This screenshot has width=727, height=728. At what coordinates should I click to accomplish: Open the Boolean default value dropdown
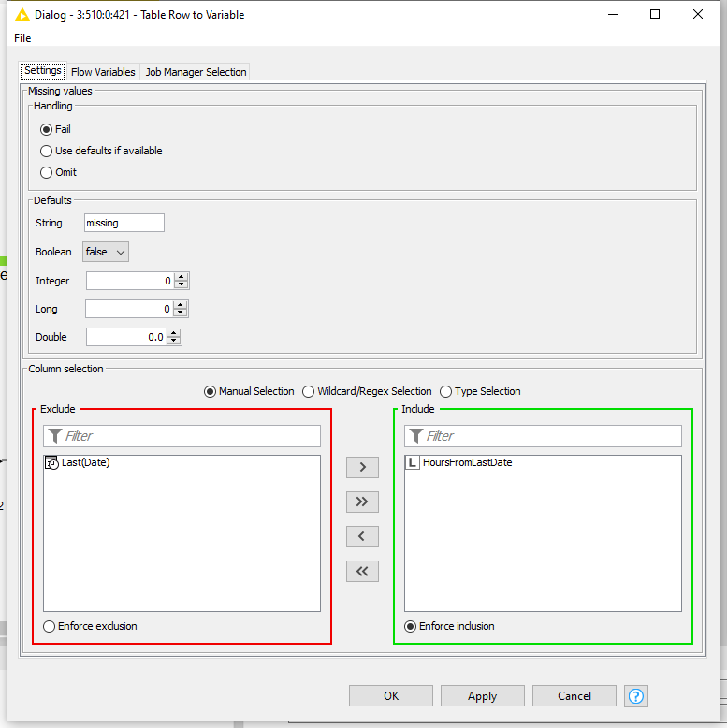[106, 252]
